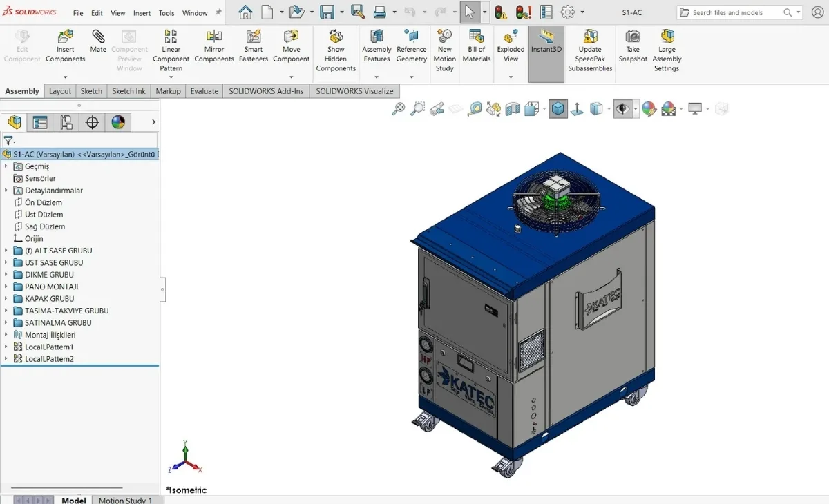Open the Edit Appearance color sphere

(649, 109)
